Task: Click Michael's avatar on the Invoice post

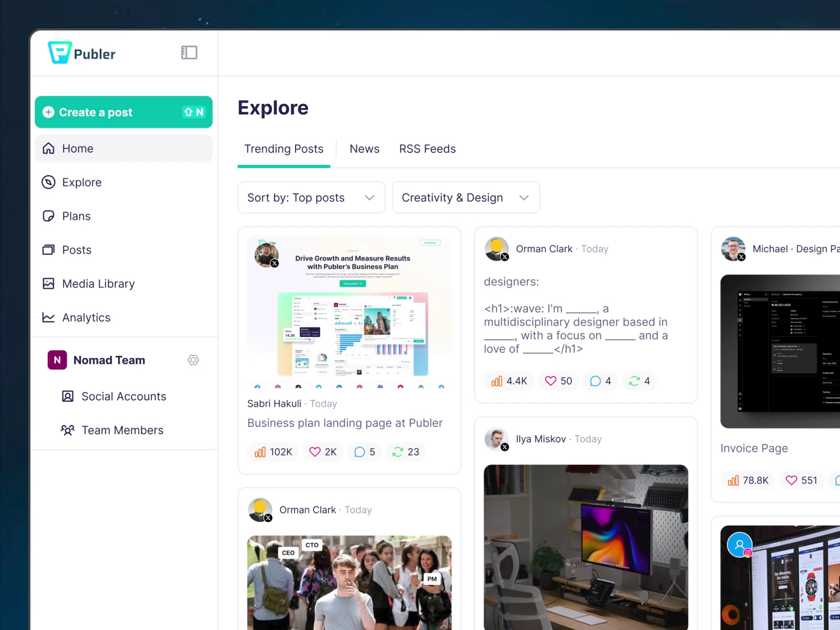Action: click(x=733, y=249)
